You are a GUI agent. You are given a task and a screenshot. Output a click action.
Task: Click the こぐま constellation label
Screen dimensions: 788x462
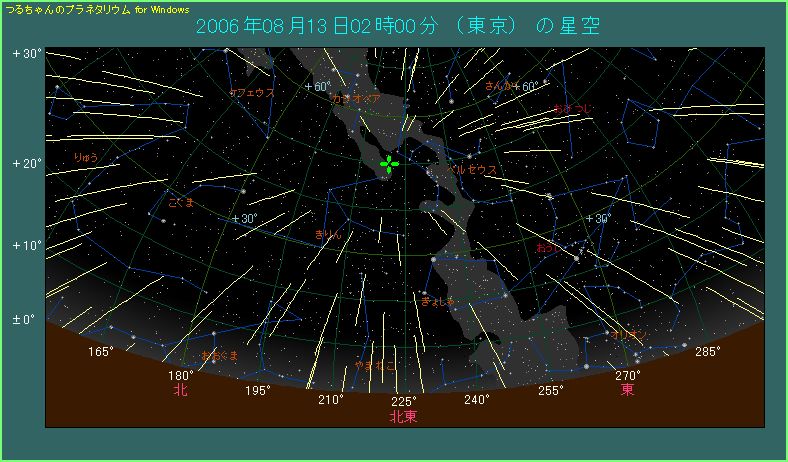[181, 202]
